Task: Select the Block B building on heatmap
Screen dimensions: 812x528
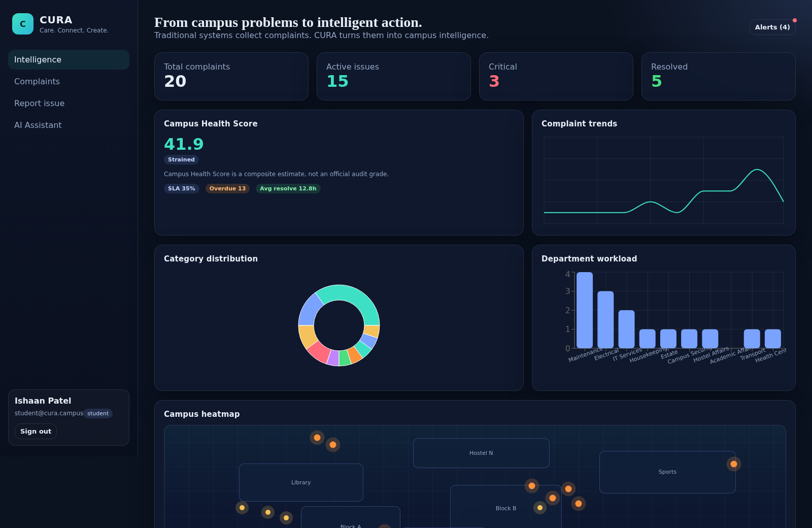Action: point(505,507)
